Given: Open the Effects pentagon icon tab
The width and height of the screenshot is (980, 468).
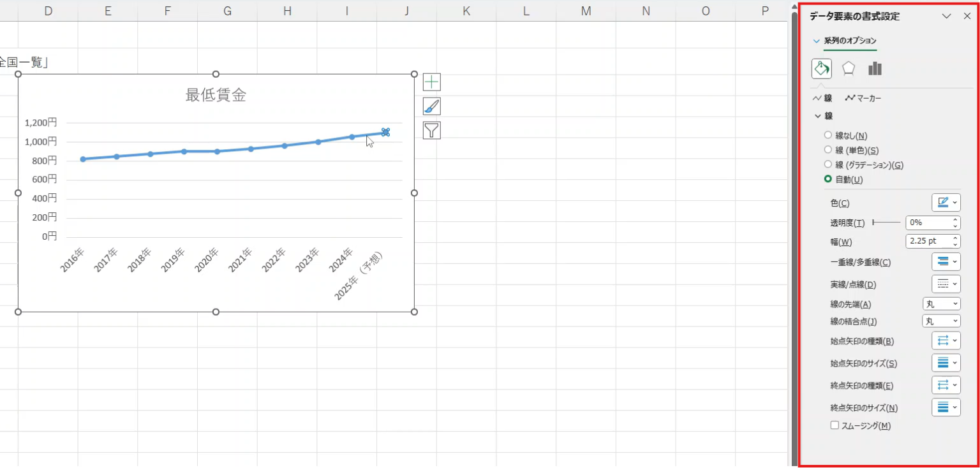Looking at the screenshot, I should click(848, 68).
